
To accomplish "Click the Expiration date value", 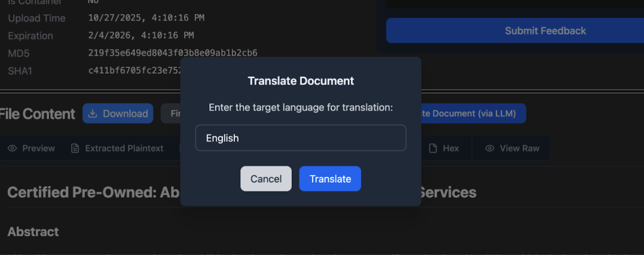I will click(x=141, y=35).
